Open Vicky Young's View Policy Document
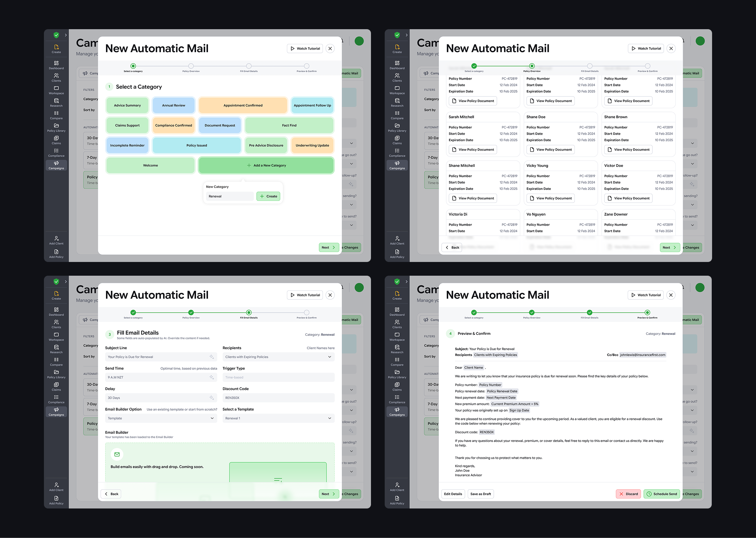 [x=550, y=198]
